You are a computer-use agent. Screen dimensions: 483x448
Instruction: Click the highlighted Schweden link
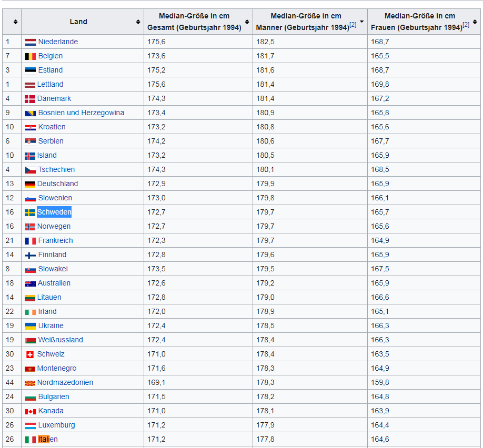coord(54,212)
